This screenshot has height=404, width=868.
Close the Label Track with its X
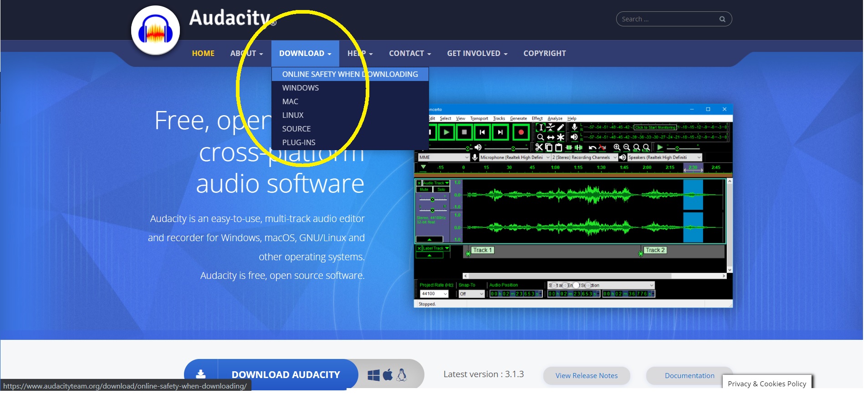(x=419, y=248)
